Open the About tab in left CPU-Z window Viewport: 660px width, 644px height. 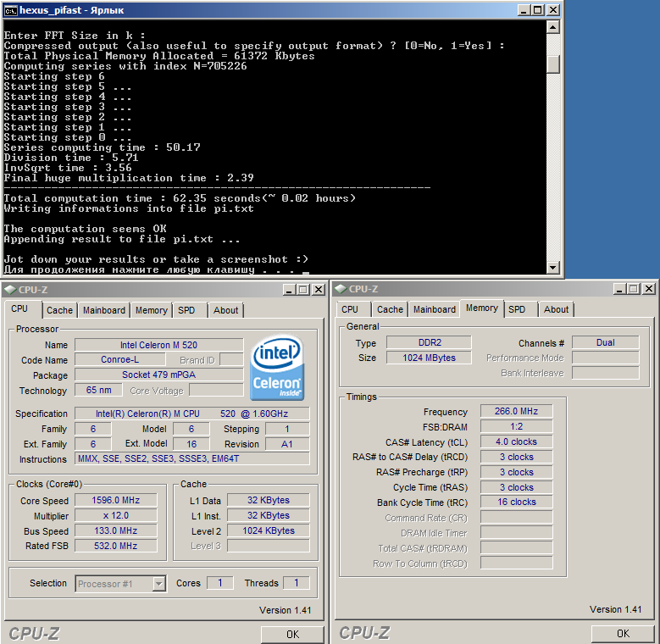coord(225,311)
